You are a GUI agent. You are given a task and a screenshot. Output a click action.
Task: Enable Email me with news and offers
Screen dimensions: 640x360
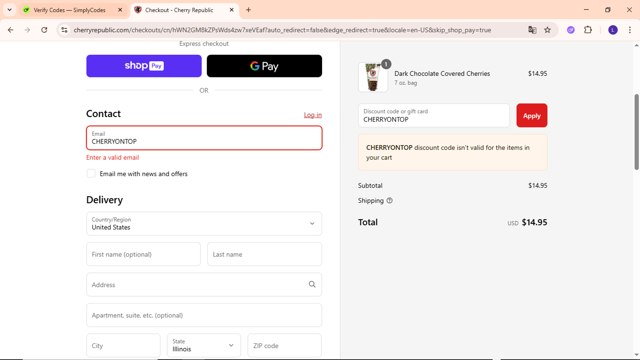point(91,173)
